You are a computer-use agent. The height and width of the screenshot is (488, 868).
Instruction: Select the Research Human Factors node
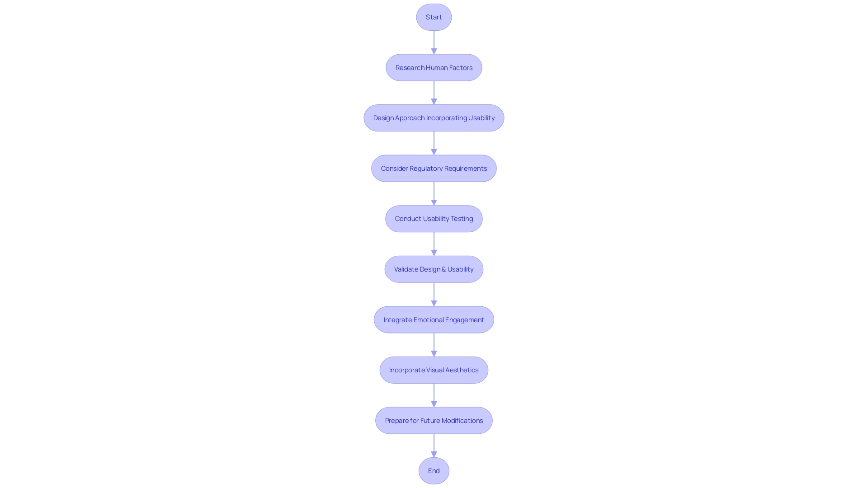point(434,67)
